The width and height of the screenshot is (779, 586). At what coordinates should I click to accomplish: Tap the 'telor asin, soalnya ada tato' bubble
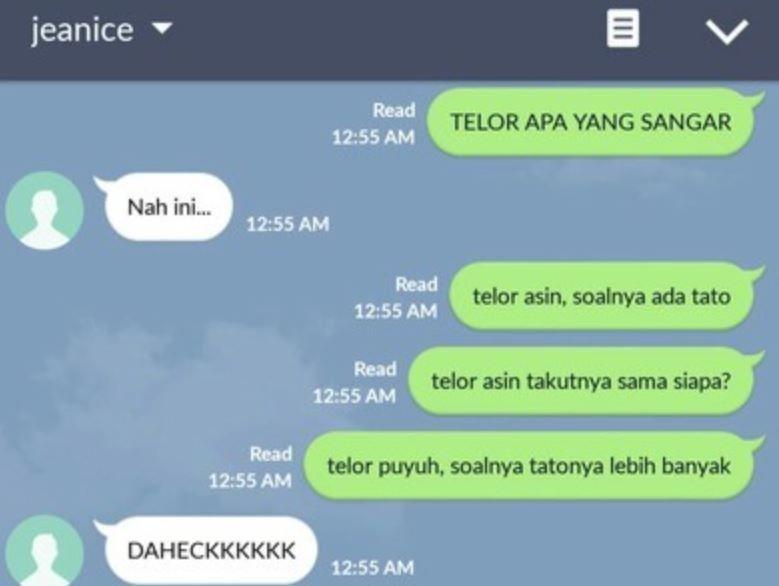point(602,296)
